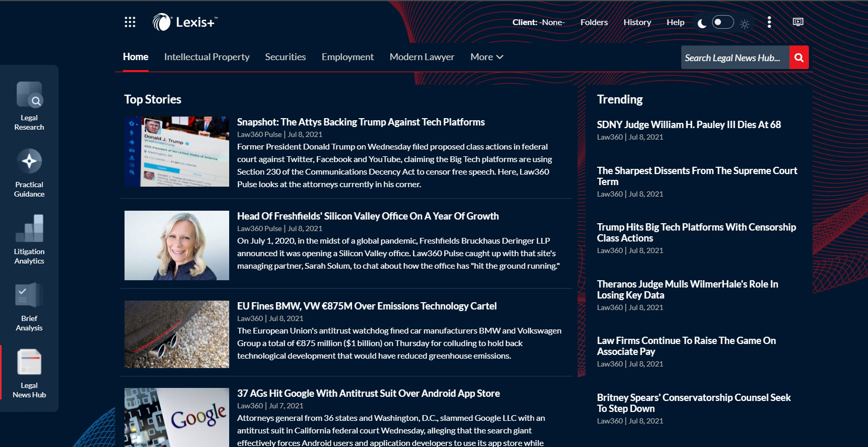This screenshot has height=447, width=868.
Task: Open the History menu
Action: click(x=637, y=22)
